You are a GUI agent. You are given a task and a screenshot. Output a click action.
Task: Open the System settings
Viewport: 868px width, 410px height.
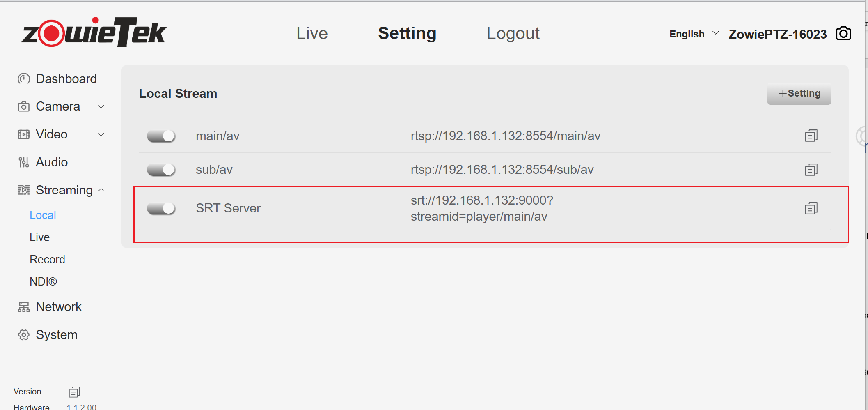pos(56,335)
